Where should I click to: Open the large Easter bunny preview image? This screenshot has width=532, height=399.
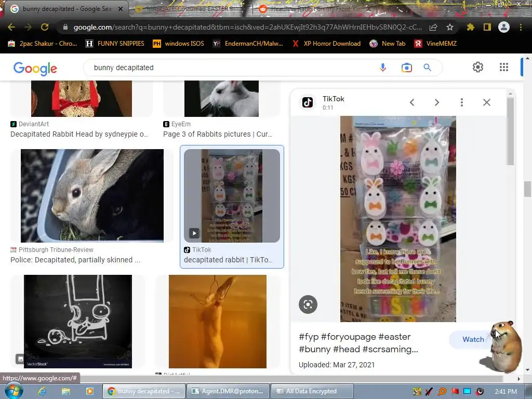click(398, 219)
